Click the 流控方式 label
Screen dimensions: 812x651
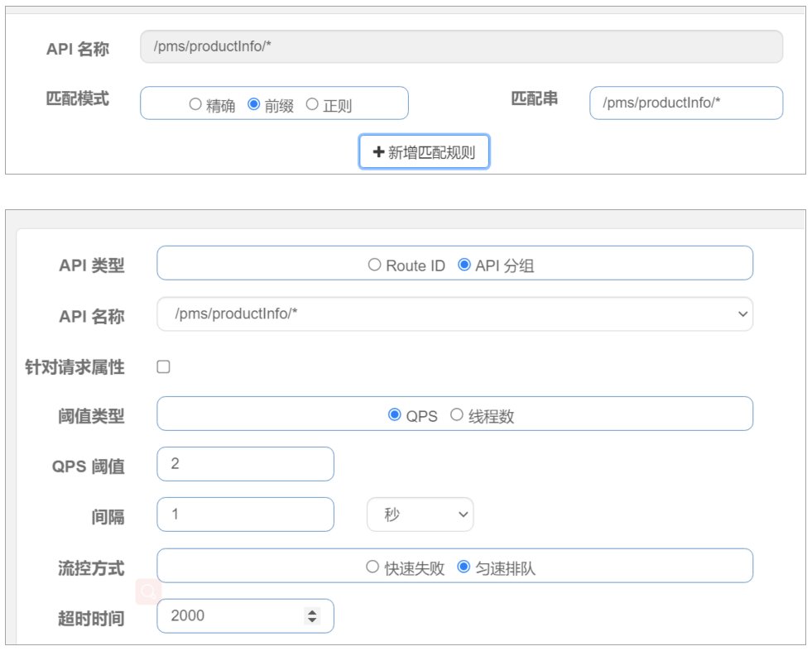pos(91,568)
